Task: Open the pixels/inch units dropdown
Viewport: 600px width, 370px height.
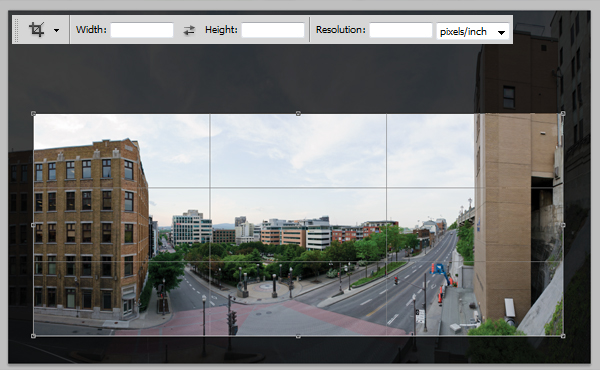Action: 473,31
